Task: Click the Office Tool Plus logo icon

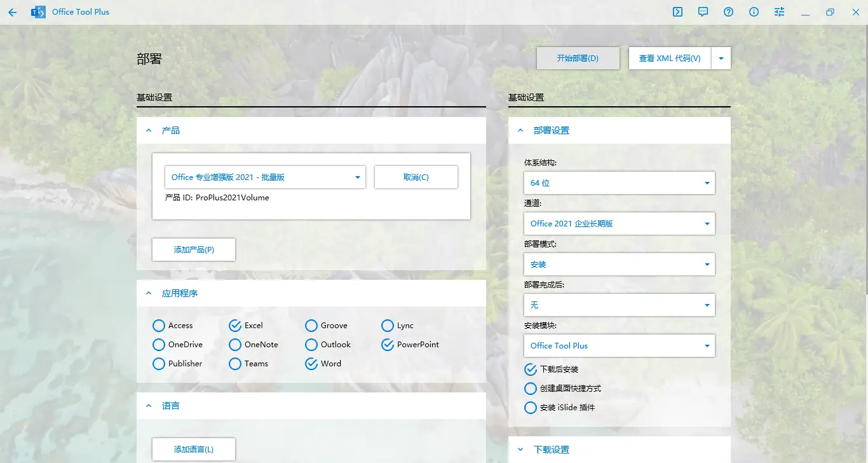Action: click(38, 12)
